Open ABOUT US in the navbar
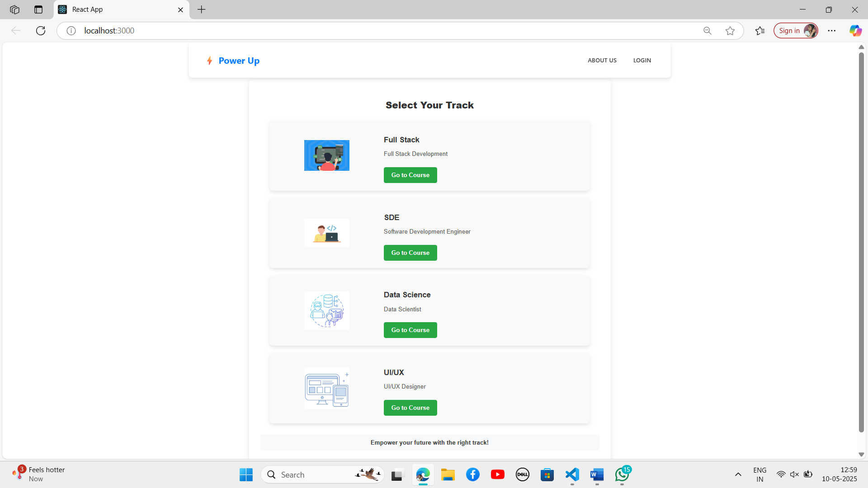868x488 pixels. [x=602, y=60]
